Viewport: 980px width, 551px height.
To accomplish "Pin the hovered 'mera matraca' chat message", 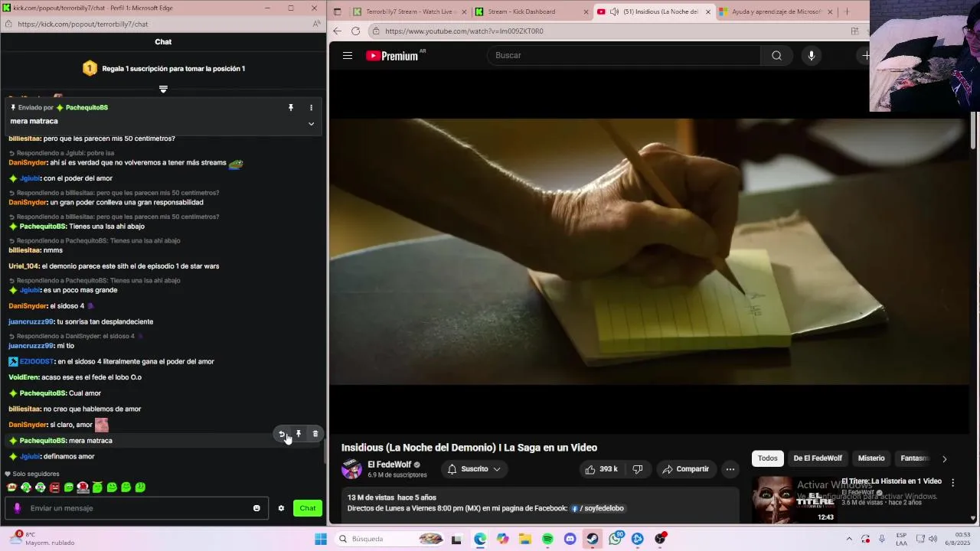I will (x=299, y=434).
